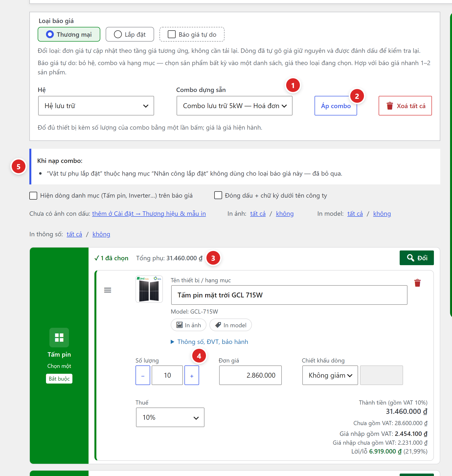This screenshot has width=452, height=476.
Task: Click the Bắt buộc badge
Action: point(59,379)
